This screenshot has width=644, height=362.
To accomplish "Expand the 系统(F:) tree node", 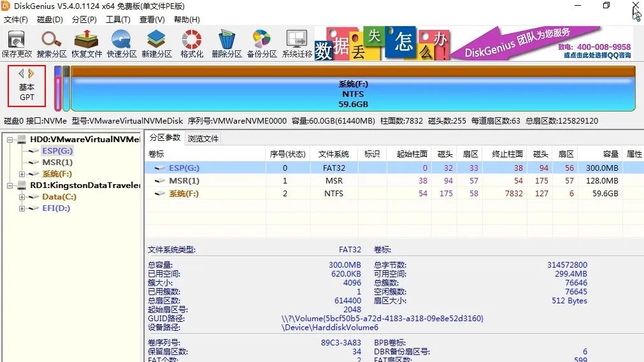I will click(x=22, y=174).
